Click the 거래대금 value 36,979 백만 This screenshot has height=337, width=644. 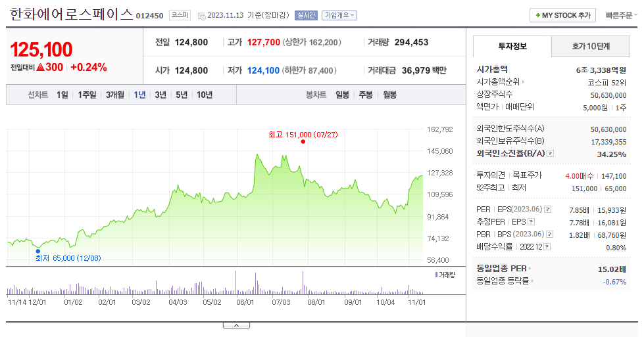(x=424, y=70)
